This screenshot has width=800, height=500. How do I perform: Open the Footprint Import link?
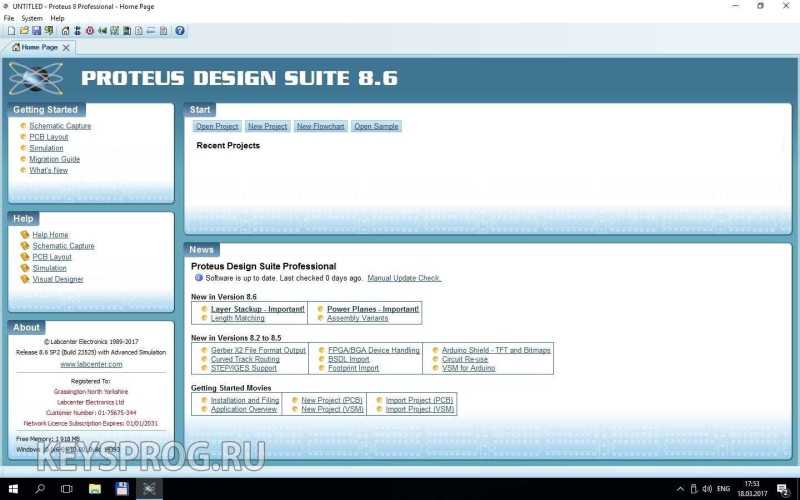(354, 368)
